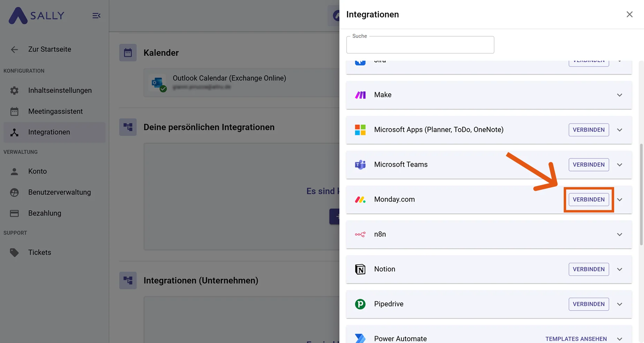
Task: Expand the Pipedrive row
Action: (619, 304)
